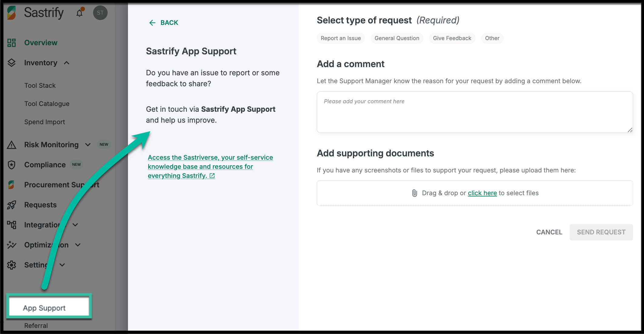Open Tool Stack under Inventory
The width and height of the screenshot is (644, 334).
40,86
